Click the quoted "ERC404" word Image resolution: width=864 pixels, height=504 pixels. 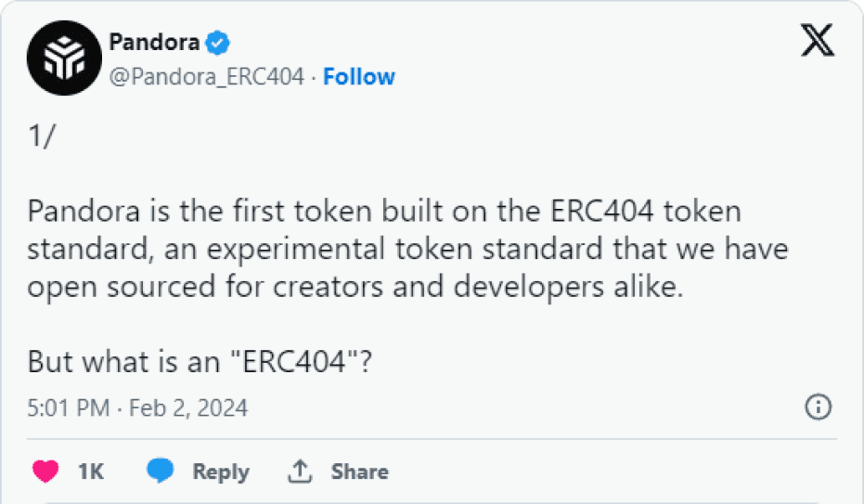tap(300, 361)
